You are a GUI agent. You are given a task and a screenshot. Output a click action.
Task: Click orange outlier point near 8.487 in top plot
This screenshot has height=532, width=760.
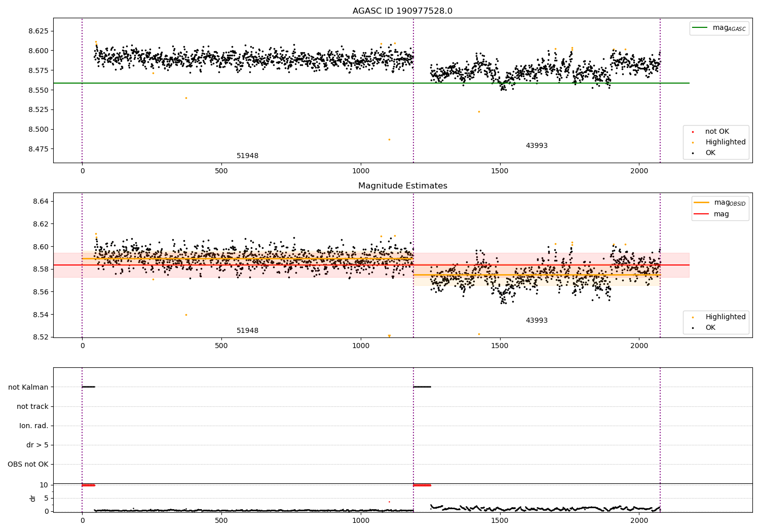389,139
